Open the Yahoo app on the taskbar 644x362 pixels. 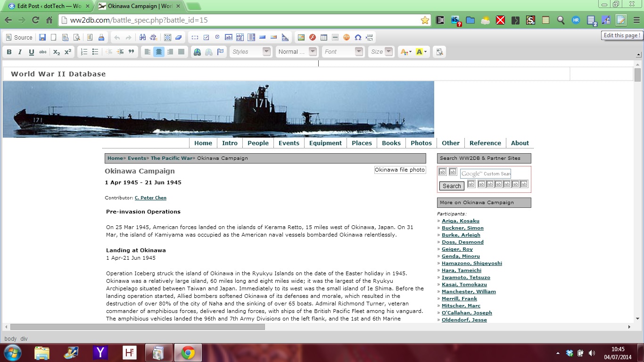[x=100, y=353]
